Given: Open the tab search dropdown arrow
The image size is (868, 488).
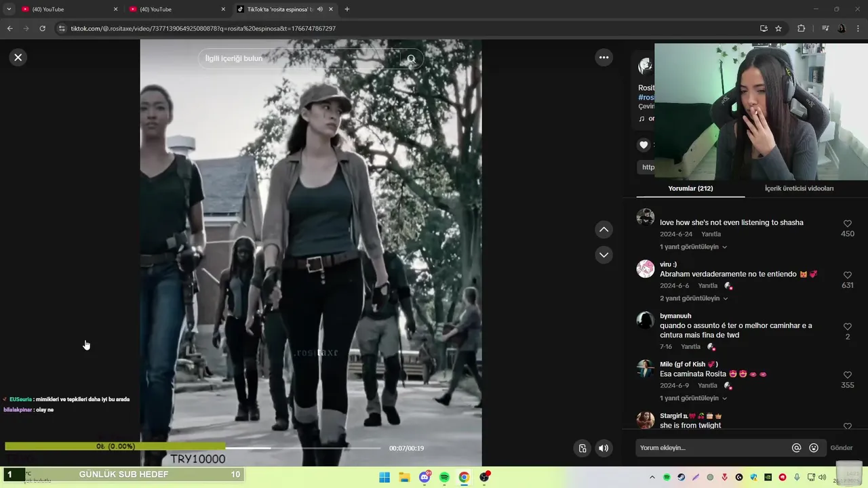Looking at the screenshot, I should 9,9.
